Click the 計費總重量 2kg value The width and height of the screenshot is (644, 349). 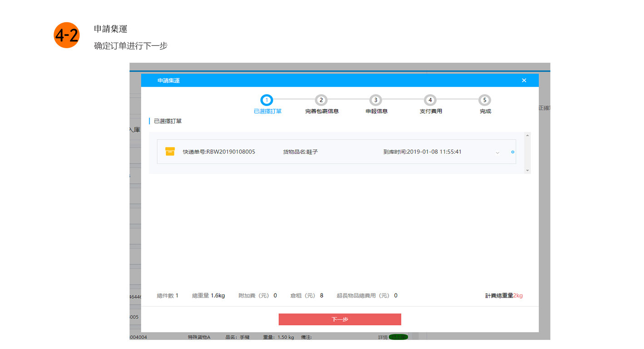(x=518, y=295)
